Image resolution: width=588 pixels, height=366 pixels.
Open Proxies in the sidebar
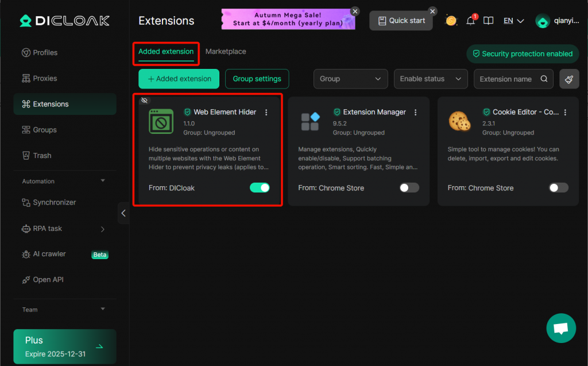(x=45, y=78)
